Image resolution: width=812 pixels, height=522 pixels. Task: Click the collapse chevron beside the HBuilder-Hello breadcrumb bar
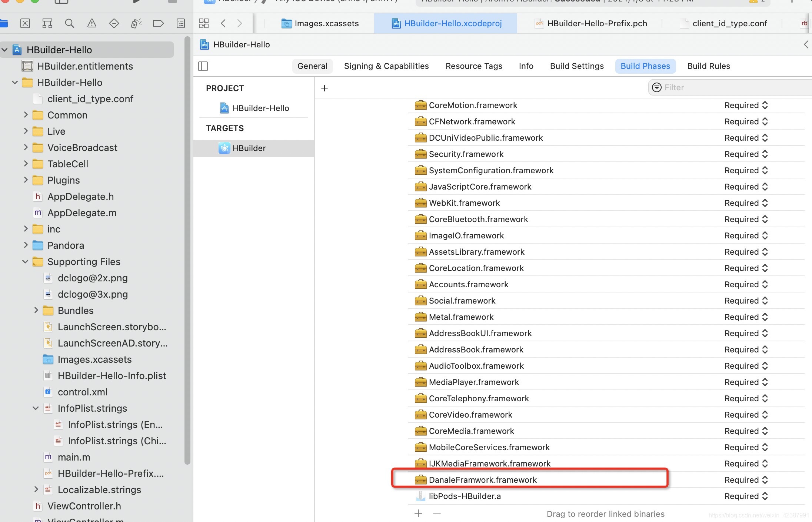(806, 45)
